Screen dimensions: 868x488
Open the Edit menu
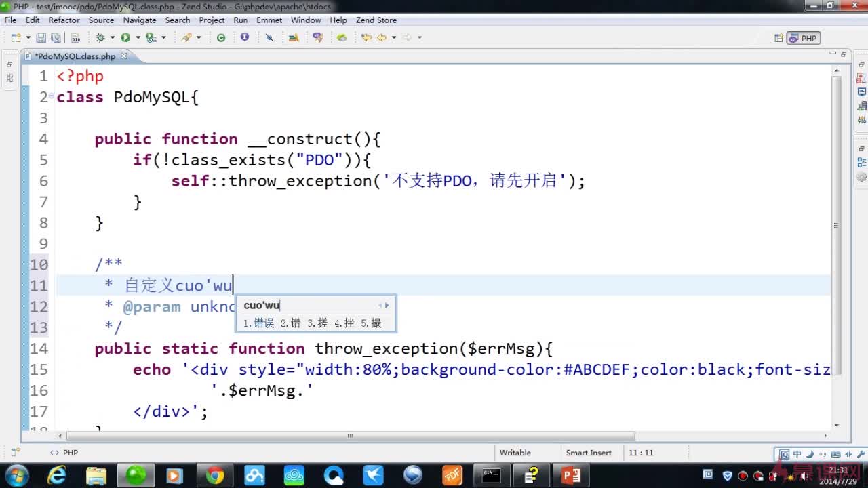(33, 20)
